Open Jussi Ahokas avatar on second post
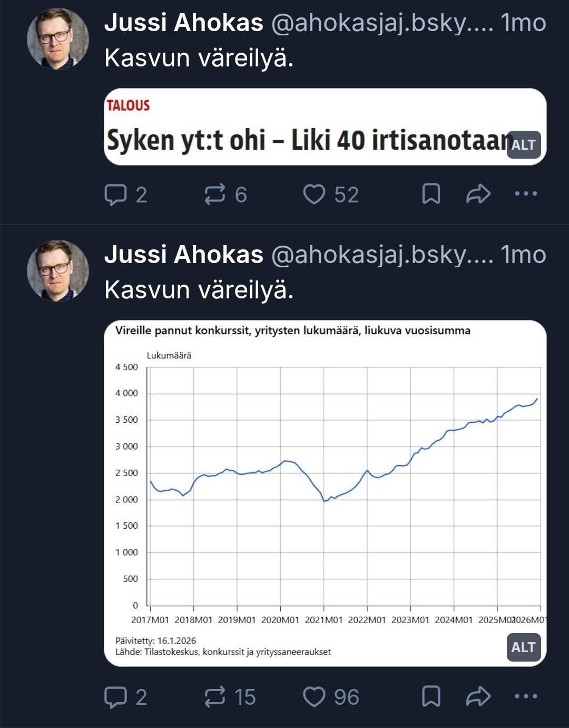The height and width of the screenshot is (728, 569). click(58, 271)
